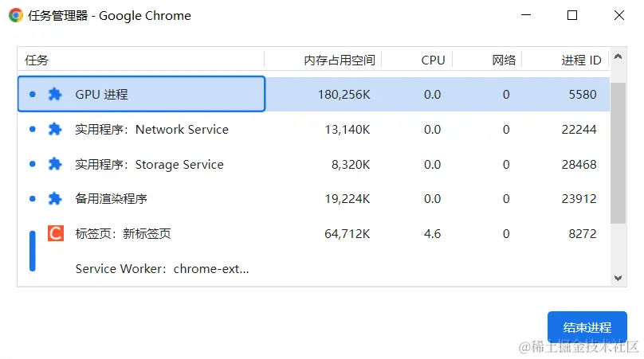
Task: Sort by the 网络 column header
Action: 504,60
